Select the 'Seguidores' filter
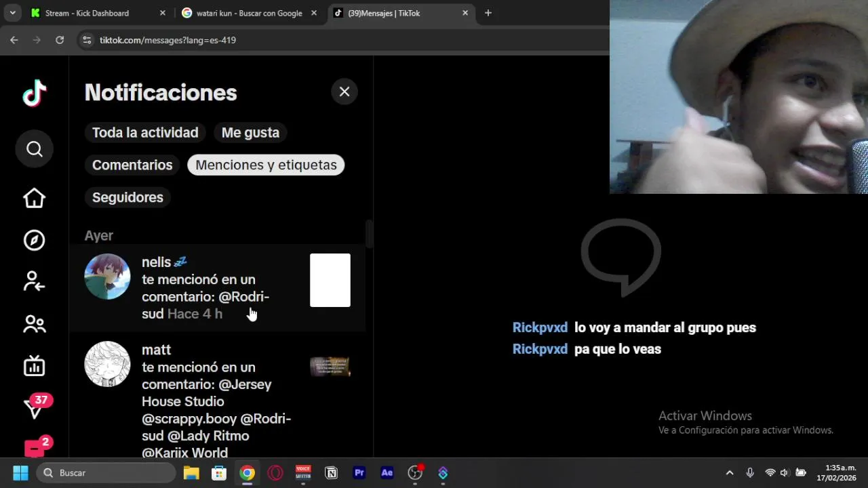This screenshot has width=868, height=488. pyautogui.click(x=127, y=198)
